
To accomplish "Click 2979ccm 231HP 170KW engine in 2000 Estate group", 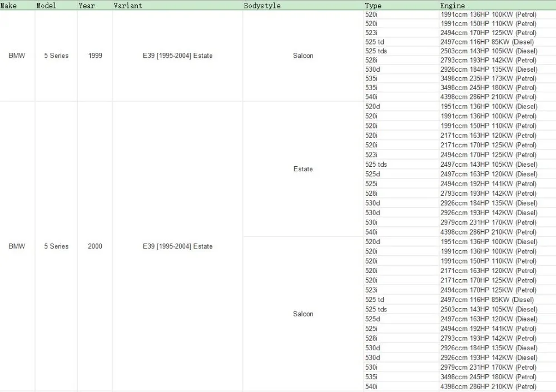I will coord(489,222).
